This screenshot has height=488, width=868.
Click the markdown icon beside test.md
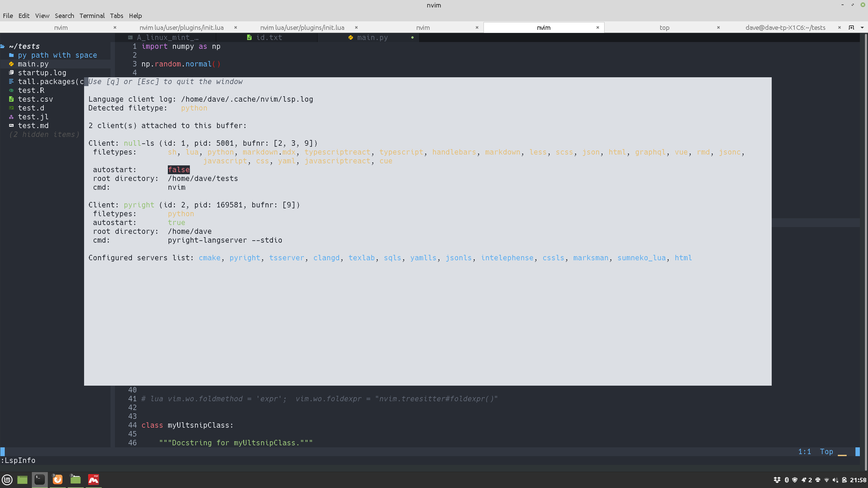pyautogui.click(x=11, y=126)
